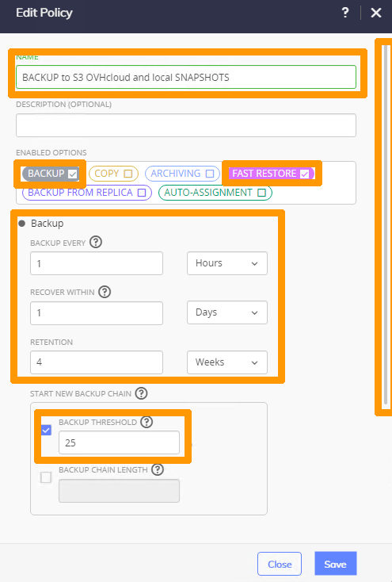This screenshot has width=392, height=582.
Task: Show help for Backup Chain Length
Action: [x=158, y=469]
